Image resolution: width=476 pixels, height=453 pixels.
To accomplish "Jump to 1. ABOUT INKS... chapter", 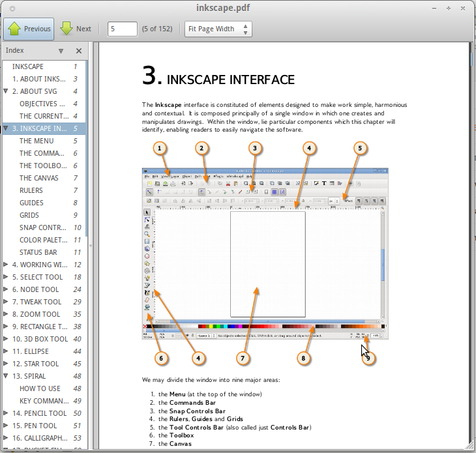I will click(44, 79).
